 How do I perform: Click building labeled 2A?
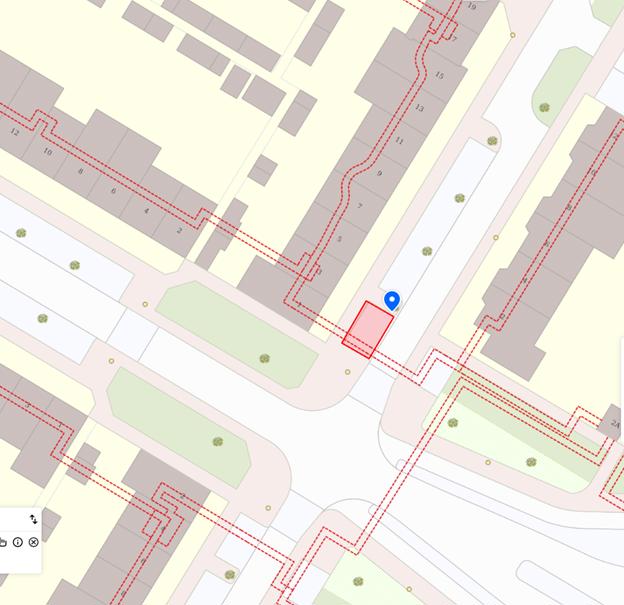[615, 424]
